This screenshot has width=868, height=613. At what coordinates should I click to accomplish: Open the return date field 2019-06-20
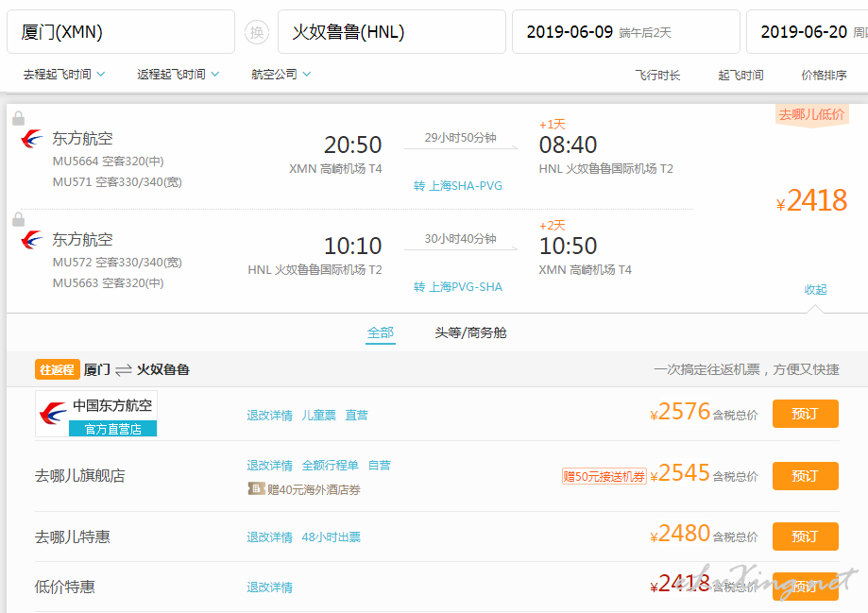point(808,32)
